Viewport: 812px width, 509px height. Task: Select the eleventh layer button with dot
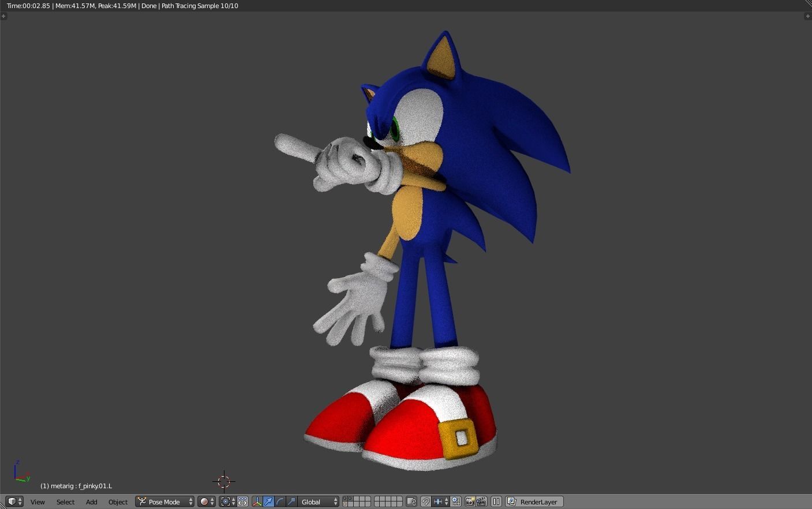(345, 504)
